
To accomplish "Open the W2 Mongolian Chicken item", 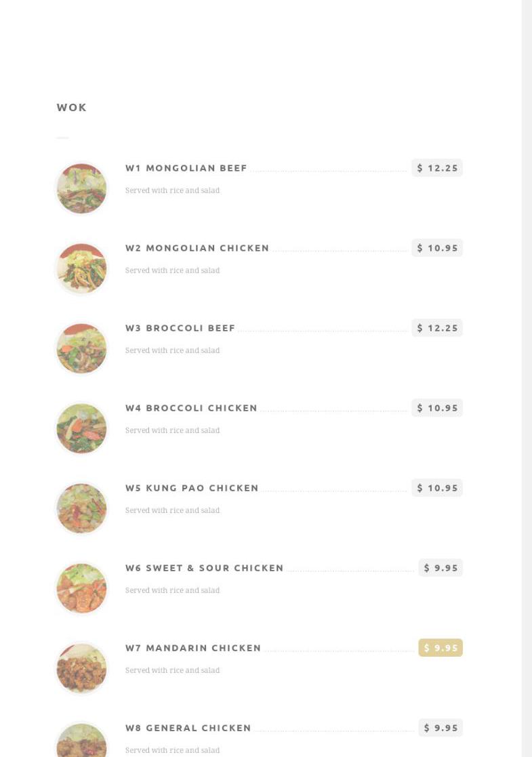I will (197, 248).
